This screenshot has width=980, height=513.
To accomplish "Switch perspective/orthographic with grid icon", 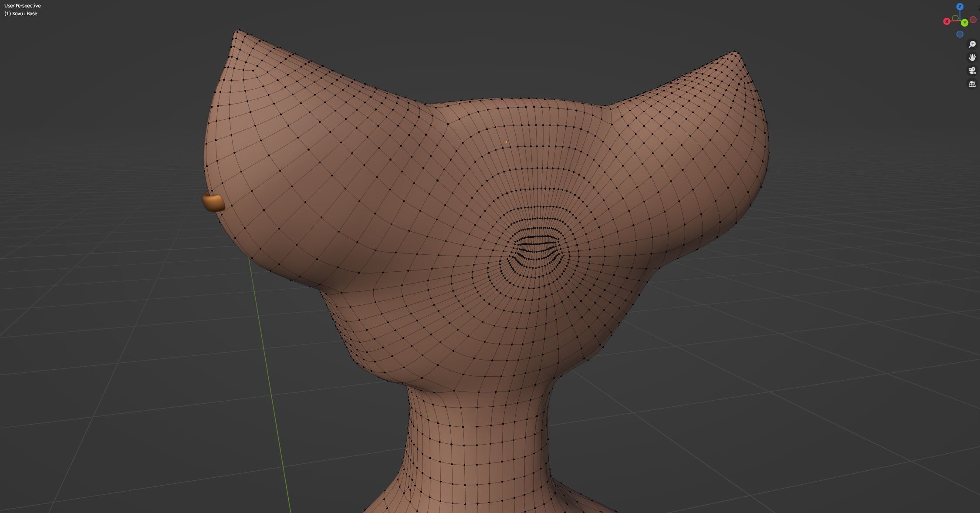I will click(972, 84).
